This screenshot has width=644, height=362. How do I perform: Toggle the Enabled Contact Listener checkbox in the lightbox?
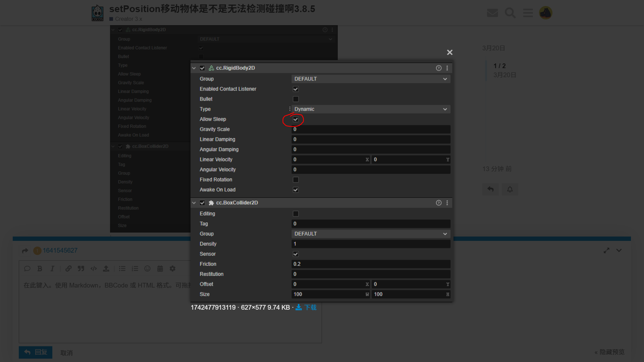click(296, 89)
